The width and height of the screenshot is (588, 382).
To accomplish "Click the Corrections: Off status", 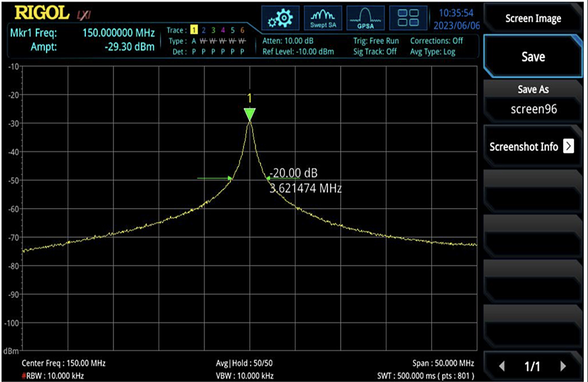I will click(x=436, y=41).
